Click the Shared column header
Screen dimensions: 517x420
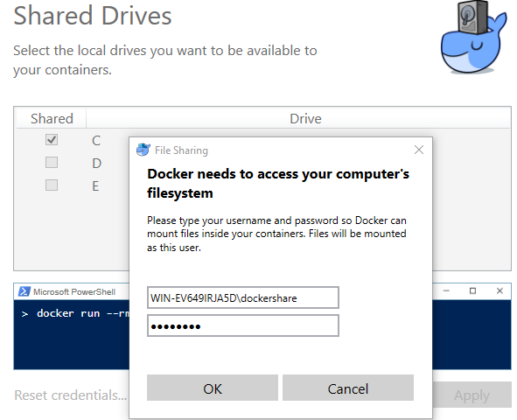tap(52, 119)
